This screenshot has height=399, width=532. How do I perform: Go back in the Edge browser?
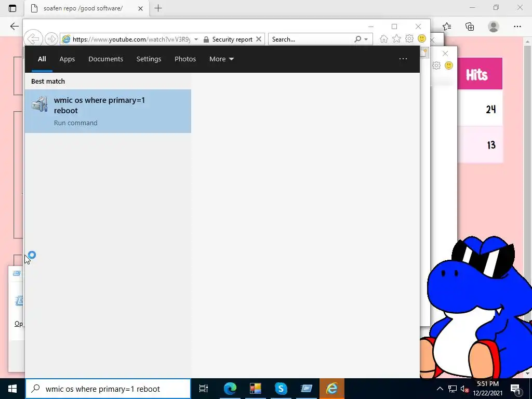click(14, 26)
